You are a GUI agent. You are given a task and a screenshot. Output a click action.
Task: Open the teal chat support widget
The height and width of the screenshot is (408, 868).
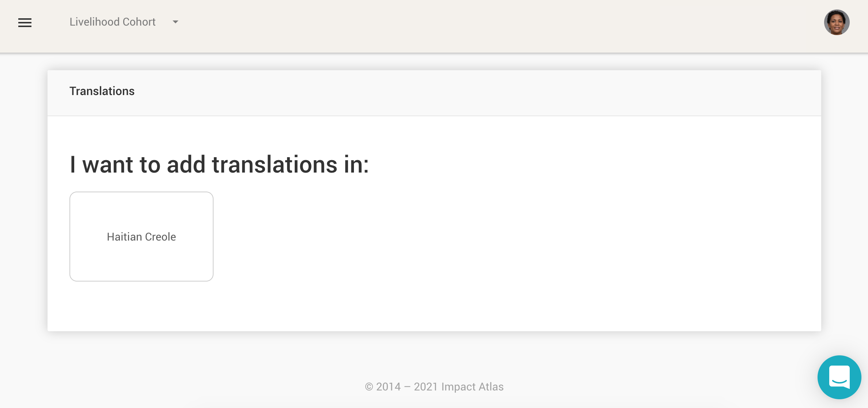pyautogui.click(x=839, y=377)
